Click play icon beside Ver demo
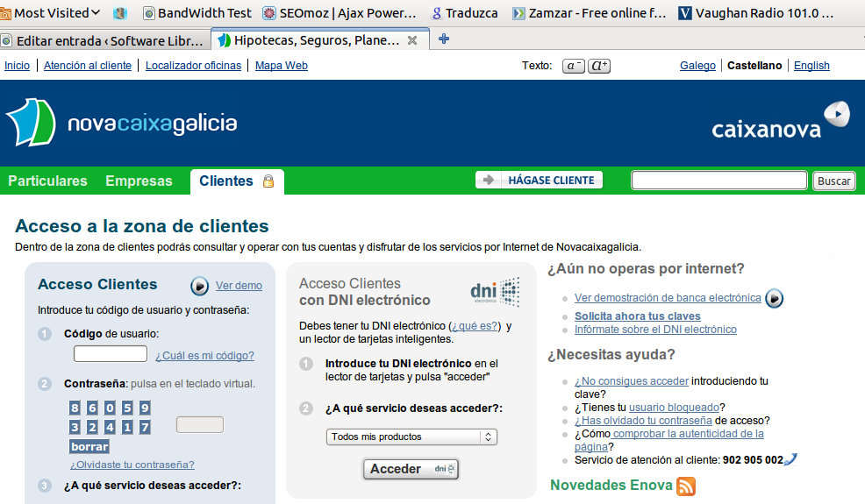This screenshot has height=504, width=865. [x=200, y=286]
